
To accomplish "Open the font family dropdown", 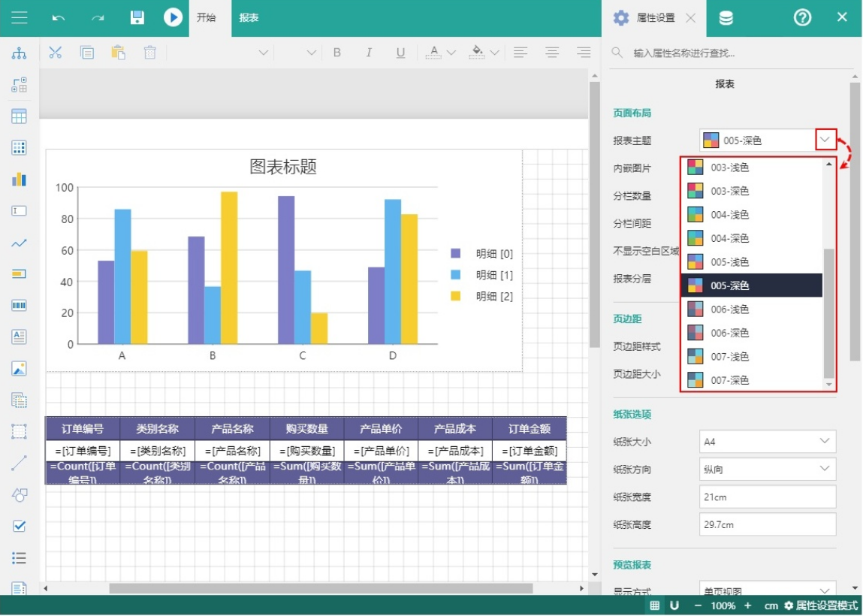I will [264, 53].
